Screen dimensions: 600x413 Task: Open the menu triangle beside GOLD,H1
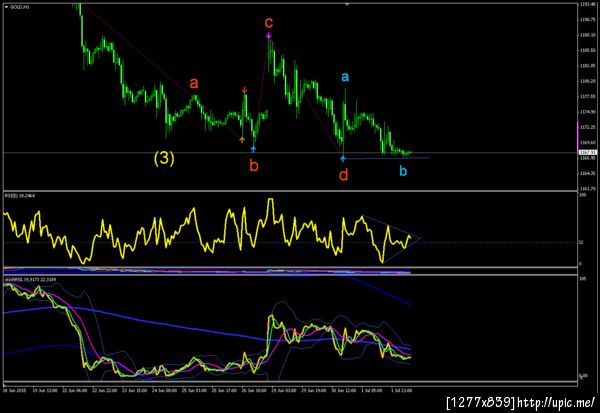click(x=7, y=7)
